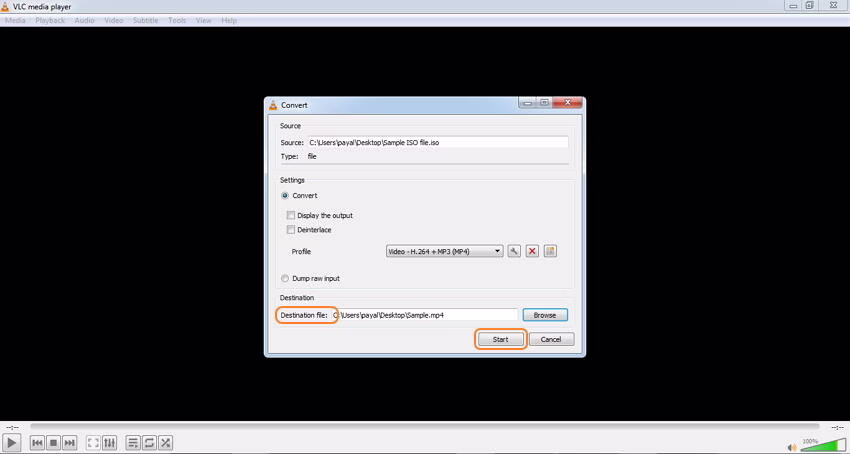The height and width of the screenshot is (454, 850).
Task: Toggle random shuffle mode
Action: click(165, 443)
